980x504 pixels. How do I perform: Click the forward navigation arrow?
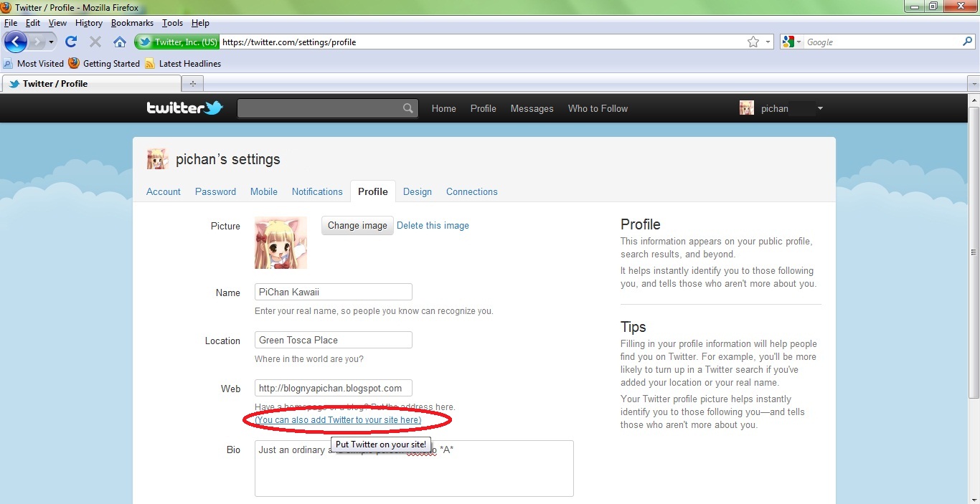(x=38, y=42)
